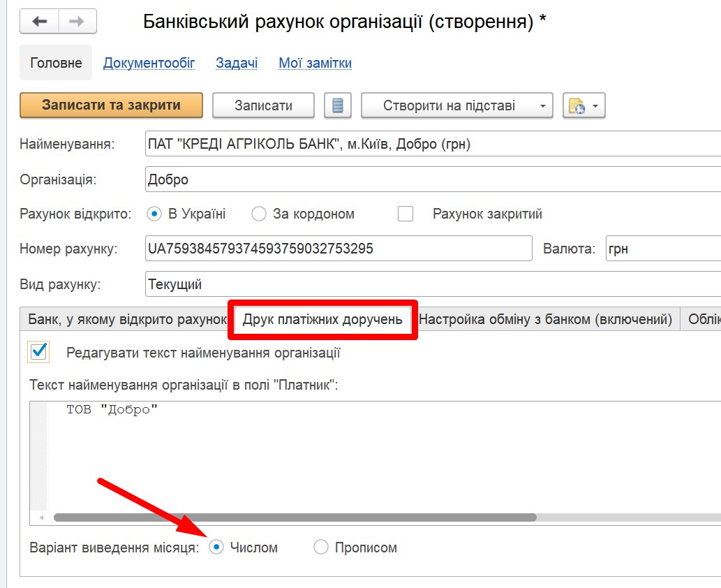Open the Документообіг link
The height and width of the screenshot is (588, 721).
[x=149, y=63]
